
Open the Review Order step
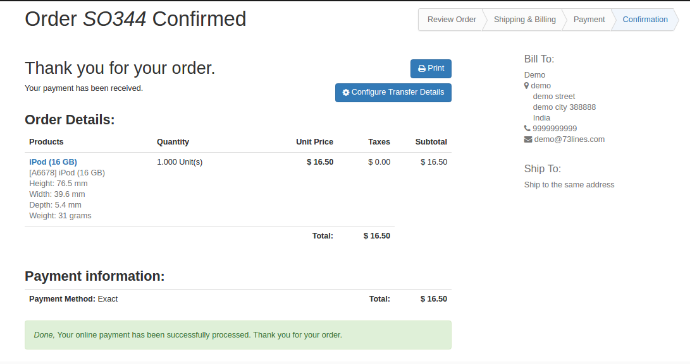coord(451,19)
